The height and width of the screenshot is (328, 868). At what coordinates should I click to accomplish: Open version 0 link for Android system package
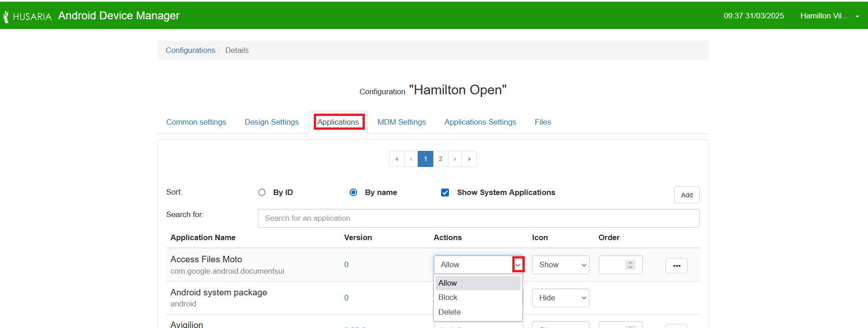(346, 298)
